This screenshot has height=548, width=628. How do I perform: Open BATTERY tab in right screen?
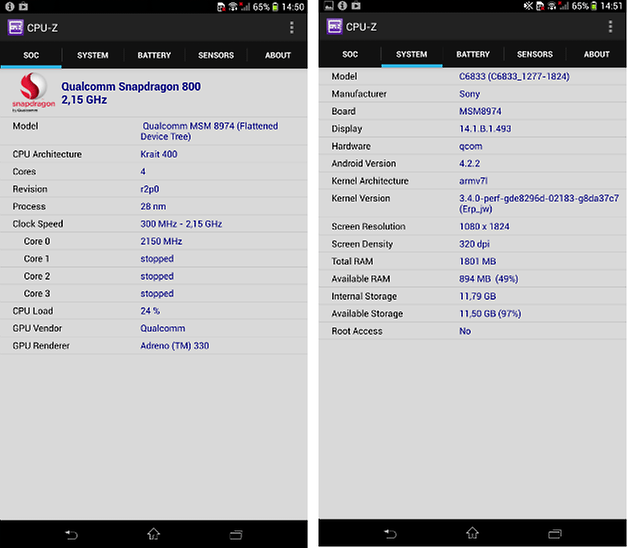coord(473,54)
